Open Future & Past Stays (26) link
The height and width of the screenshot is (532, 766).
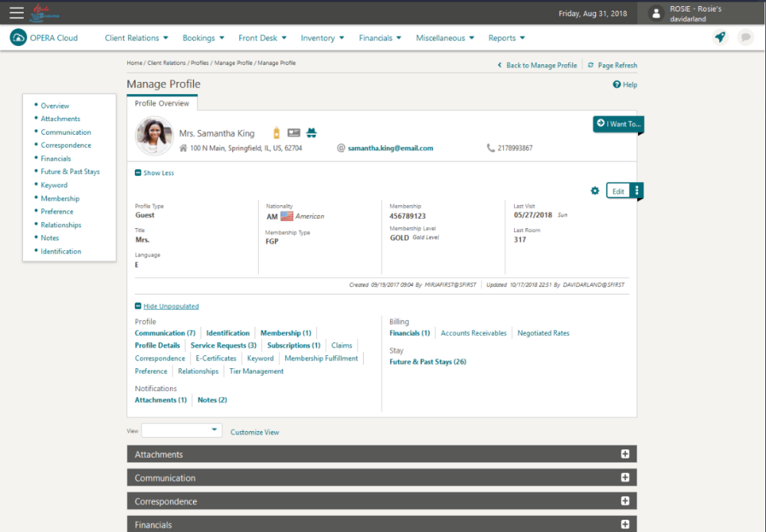tap(428, 361)
